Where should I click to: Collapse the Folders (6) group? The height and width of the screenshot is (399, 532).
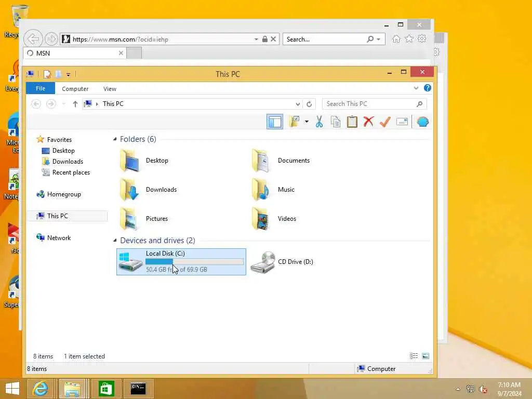point(115,139)
